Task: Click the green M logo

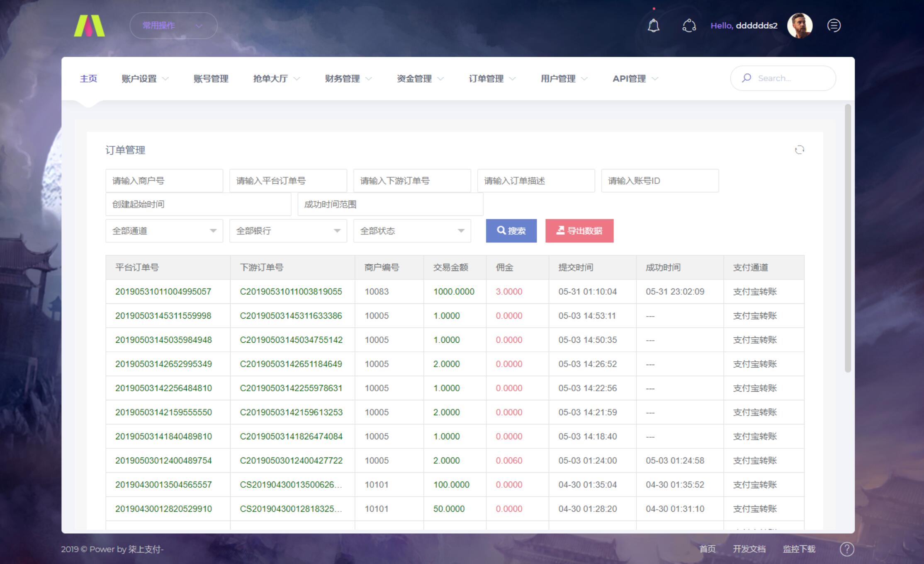Action: [89, 26]
